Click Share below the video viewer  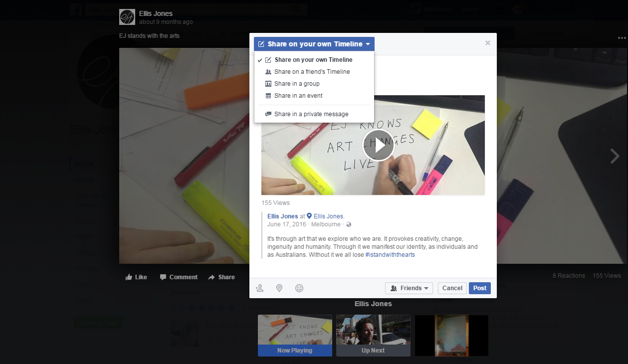coord(221,277)
